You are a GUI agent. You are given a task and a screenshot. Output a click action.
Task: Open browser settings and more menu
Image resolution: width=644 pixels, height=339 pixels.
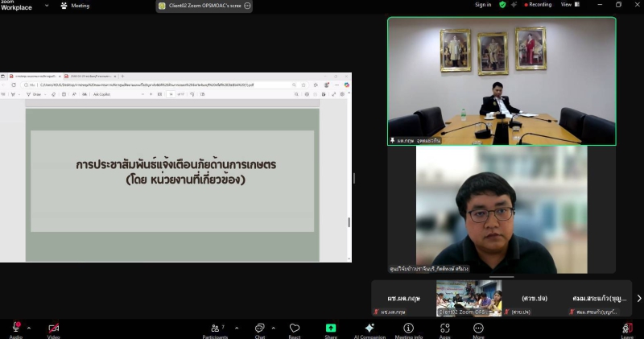click(x=336, y=85)
